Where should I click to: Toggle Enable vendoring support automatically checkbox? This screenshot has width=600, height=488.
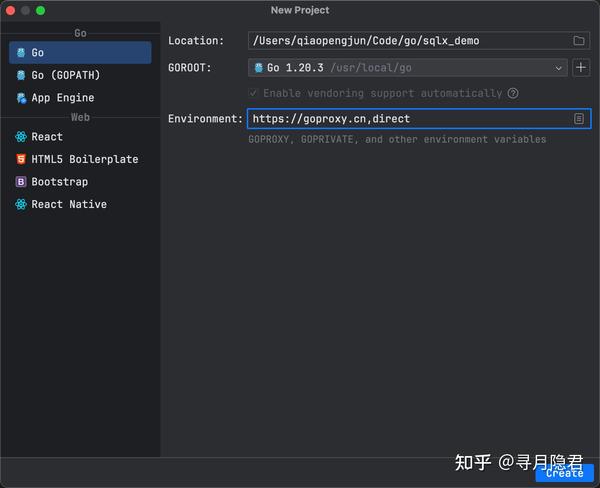point(254,93)
